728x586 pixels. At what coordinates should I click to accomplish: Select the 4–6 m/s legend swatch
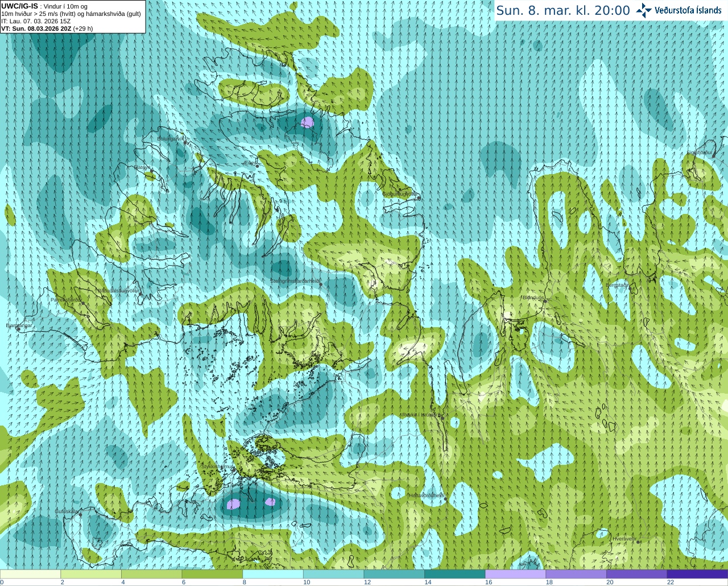[151, 574]
